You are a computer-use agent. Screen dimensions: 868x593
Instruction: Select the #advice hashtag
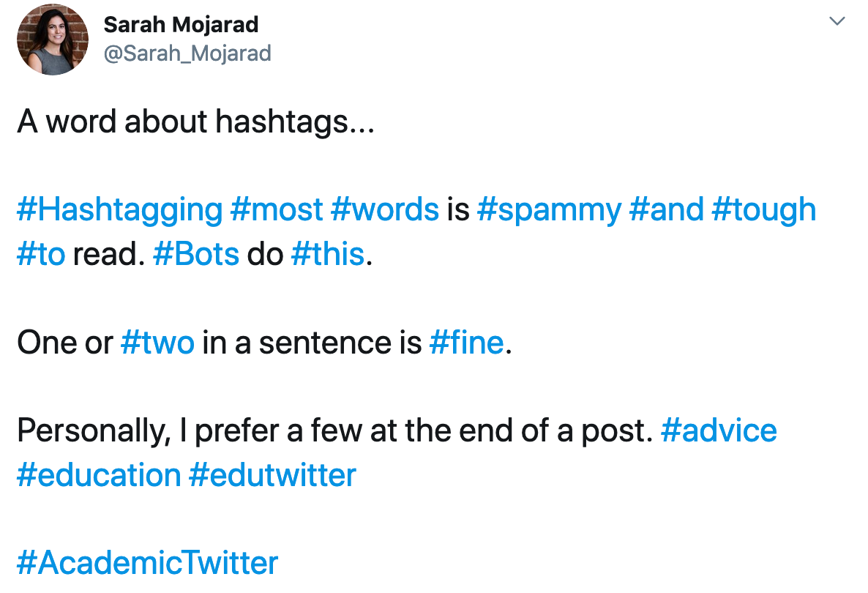pyautogui.click(x=719, y=430)
